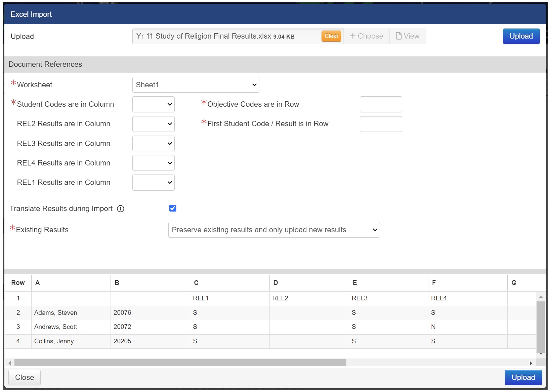
Task: Close the Excel Import dialog
Action: [25, 378]
